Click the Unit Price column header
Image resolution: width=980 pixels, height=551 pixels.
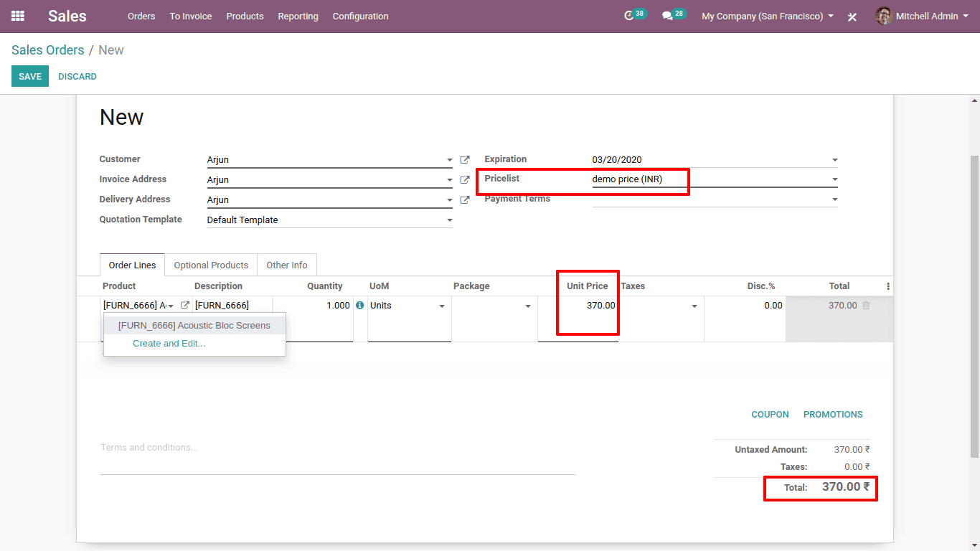pyautogui.click(x=587, y=286)
